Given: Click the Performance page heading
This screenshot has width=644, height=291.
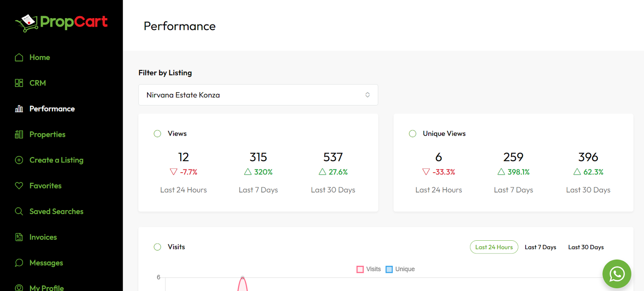Looking at the screenshot, I should tap(180, 26).
